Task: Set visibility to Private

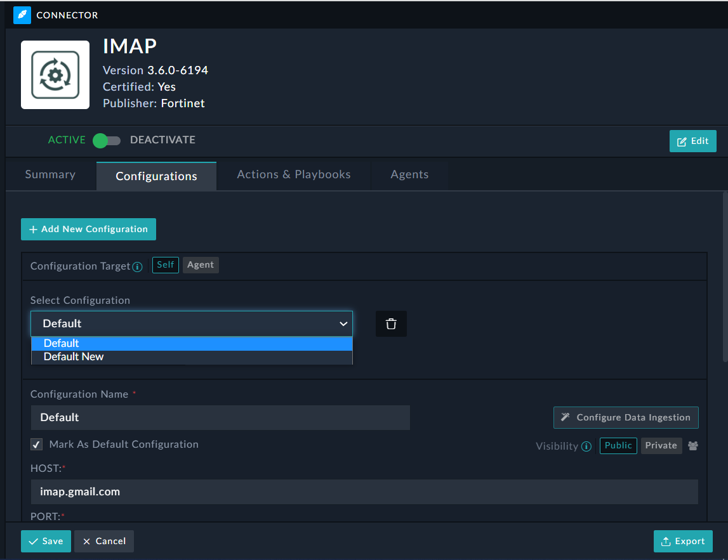Action: [661, 445]
